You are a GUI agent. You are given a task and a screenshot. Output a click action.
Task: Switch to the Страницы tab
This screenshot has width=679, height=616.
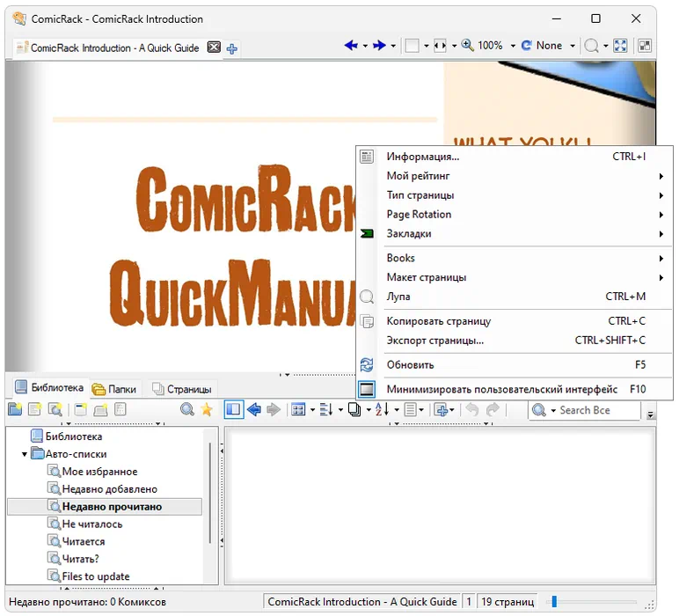tap(182, 389)
